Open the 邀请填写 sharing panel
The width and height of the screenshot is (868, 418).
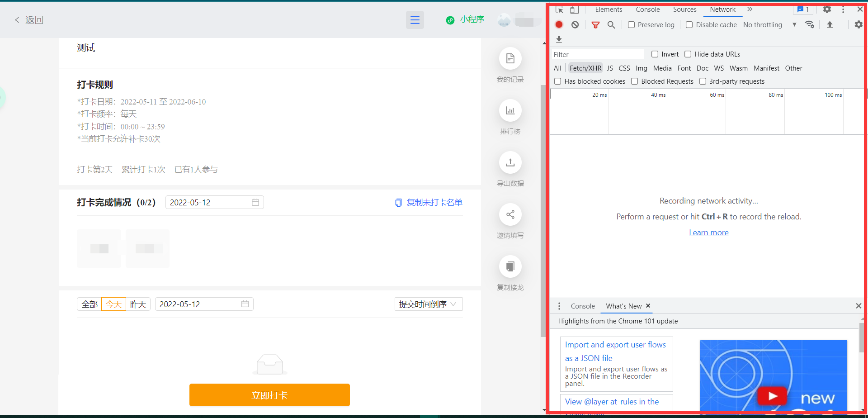[x=510, y=221]
